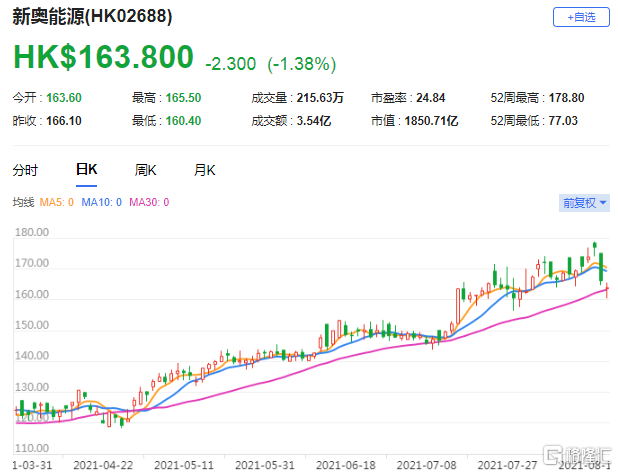Select the 日K daily candlestick tab
This screenshot has width=618, height=472.
pos(86,170)
